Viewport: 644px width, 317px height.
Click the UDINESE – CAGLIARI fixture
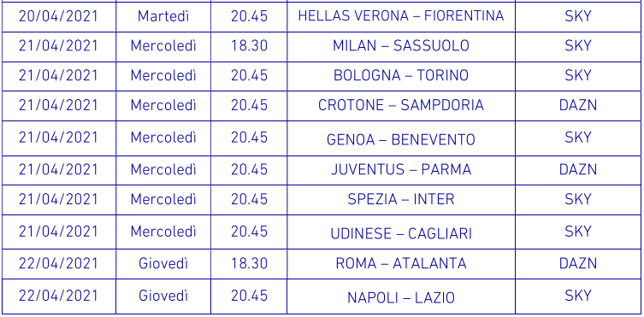401,234
